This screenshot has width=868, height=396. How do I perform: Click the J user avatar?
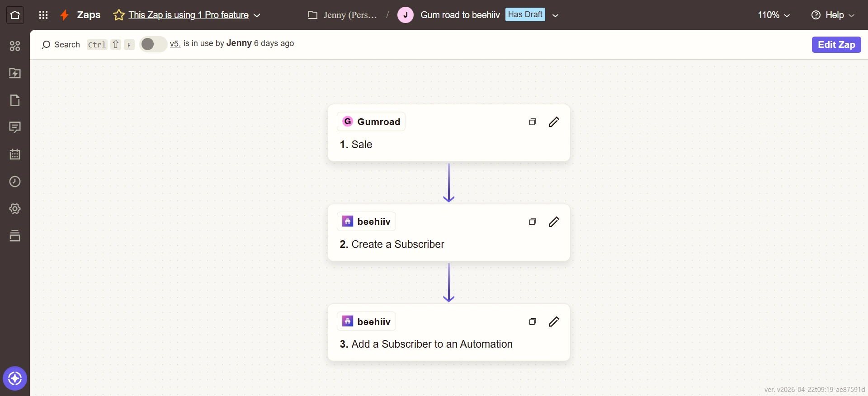pyautogui.click(x=406, y=15)
